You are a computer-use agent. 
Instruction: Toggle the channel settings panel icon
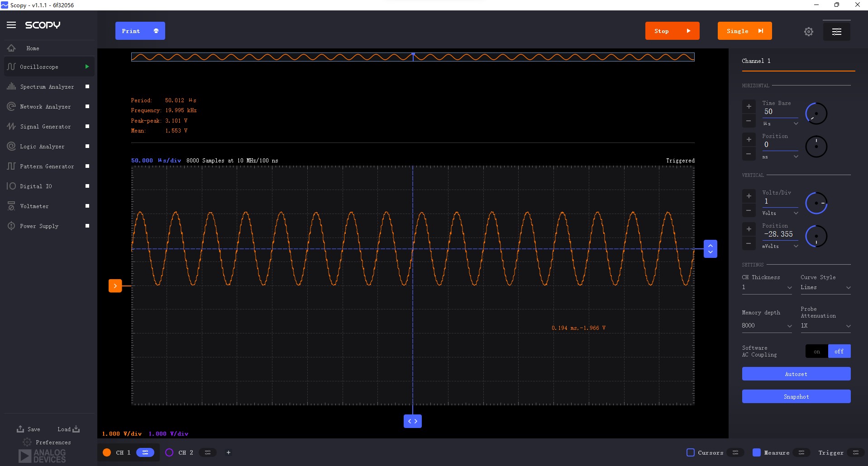point(836,31)
